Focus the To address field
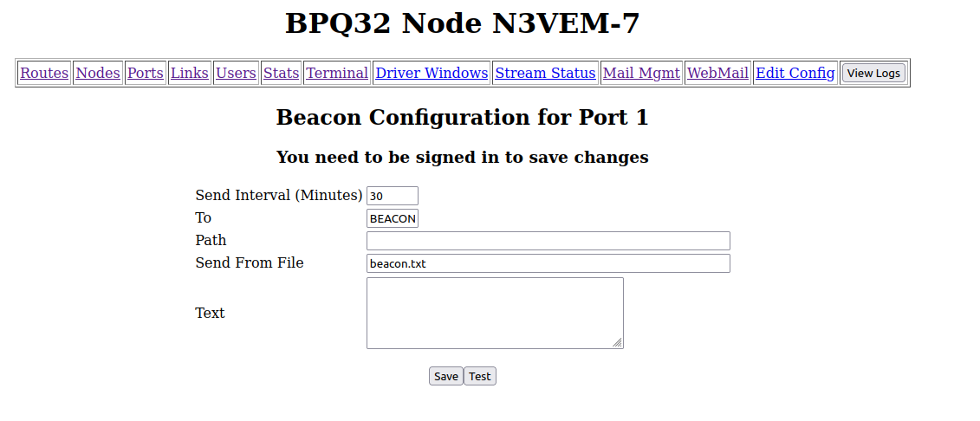The height and width of the screenshot is (421, 980). 393,218
